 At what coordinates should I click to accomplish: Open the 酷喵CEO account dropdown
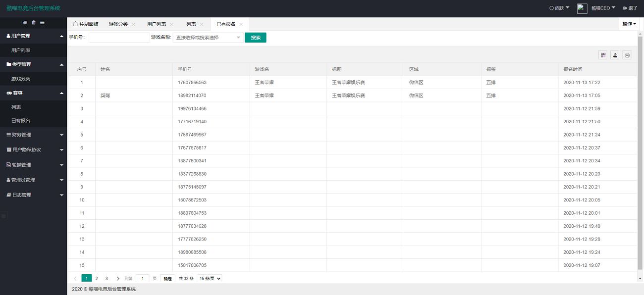pyautogui.click(x=603, y=8)
